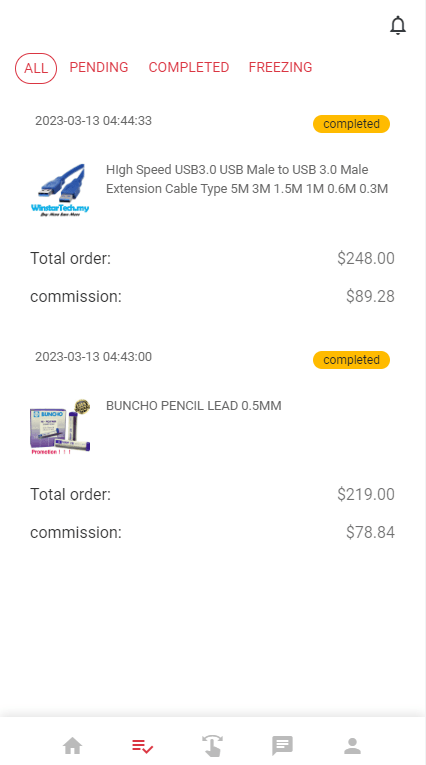Open the profile person icon

coord(352,745)
